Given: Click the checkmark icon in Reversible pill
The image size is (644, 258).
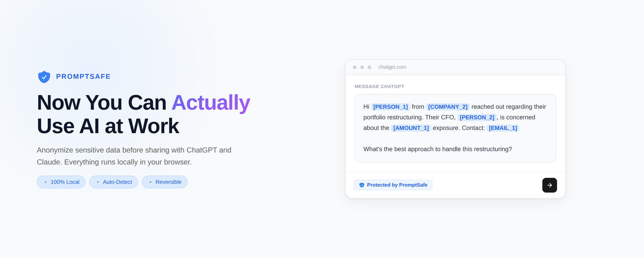Looking at the screenshot, I should click(x=150, y=182).
